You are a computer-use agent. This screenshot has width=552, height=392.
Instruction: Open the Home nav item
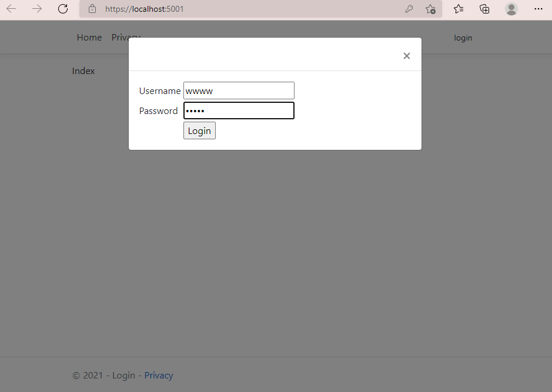89,37
